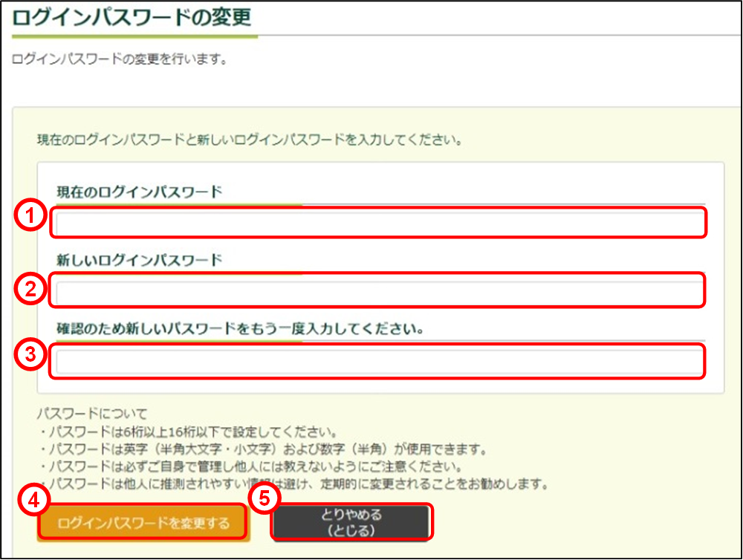
Task: Click the current login password input field
Action: click(x=377, y=223)
